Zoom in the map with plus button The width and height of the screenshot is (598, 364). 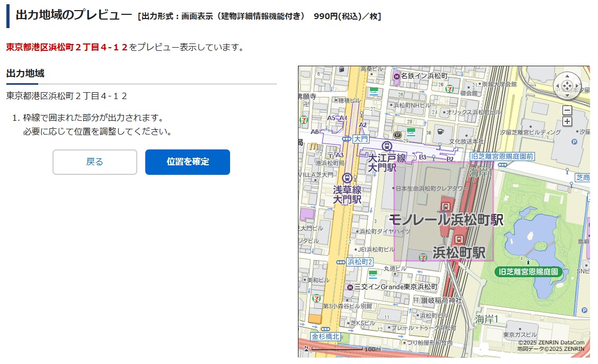tap(567, 121)
